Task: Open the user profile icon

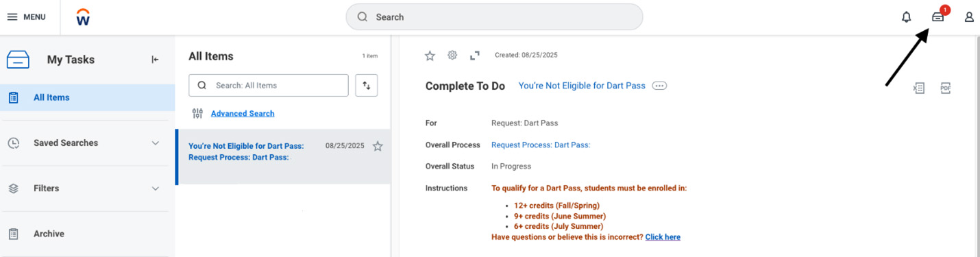Action: click(x=969, y=17)
